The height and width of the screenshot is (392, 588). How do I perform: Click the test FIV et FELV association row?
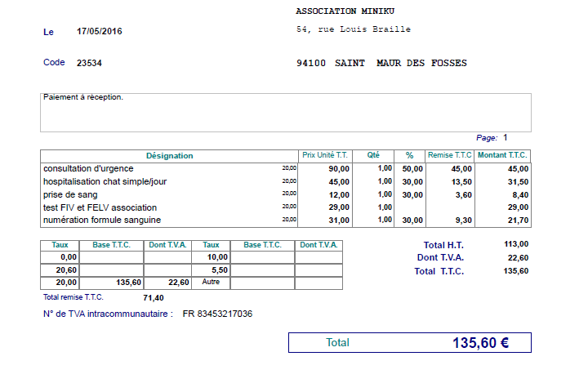click(100, 207)
